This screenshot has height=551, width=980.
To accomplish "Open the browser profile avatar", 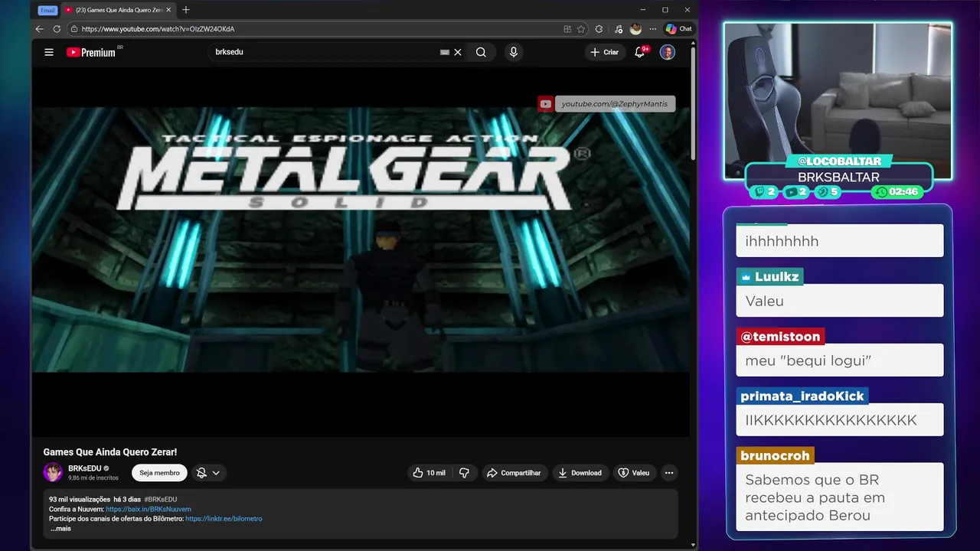I will coord(635,29).
